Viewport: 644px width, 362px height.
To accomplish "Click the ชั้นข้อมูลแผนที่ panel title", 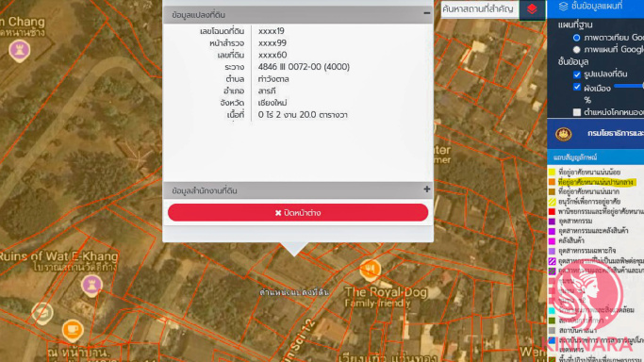I will [596, 6].
